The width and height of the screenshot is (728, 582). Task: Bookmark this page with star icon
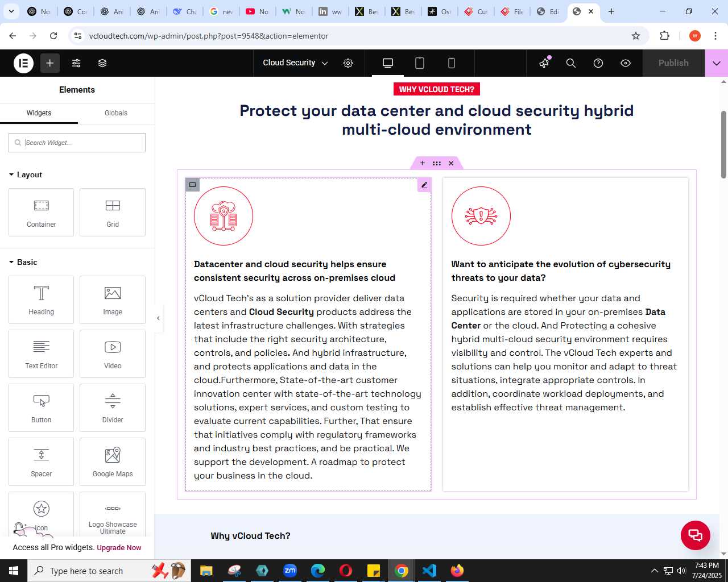pos(636,36)
